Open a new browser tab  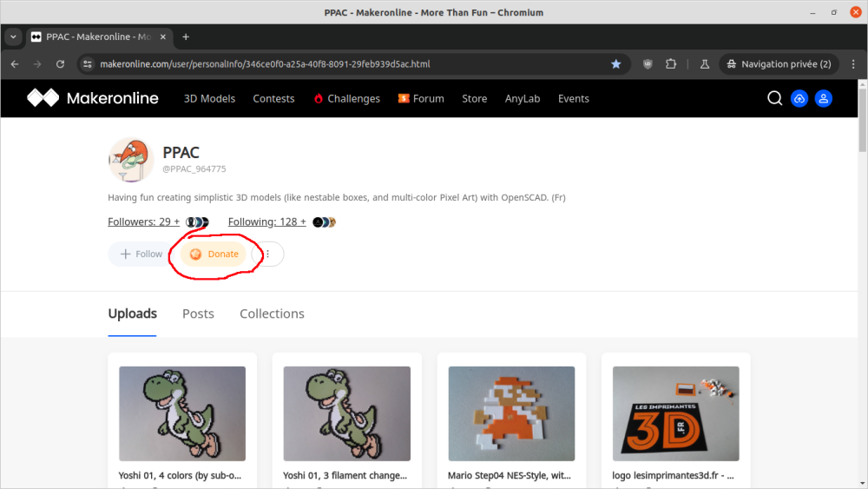pyautogui.click(x=186, y=36)
